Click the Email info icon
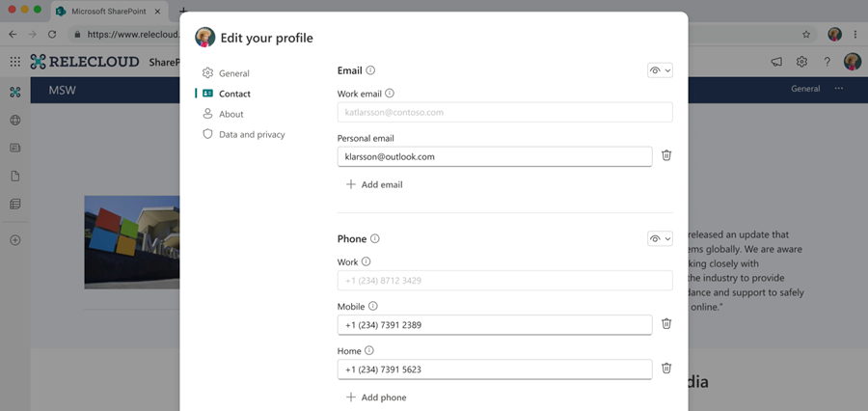 (x=371, y=70)
